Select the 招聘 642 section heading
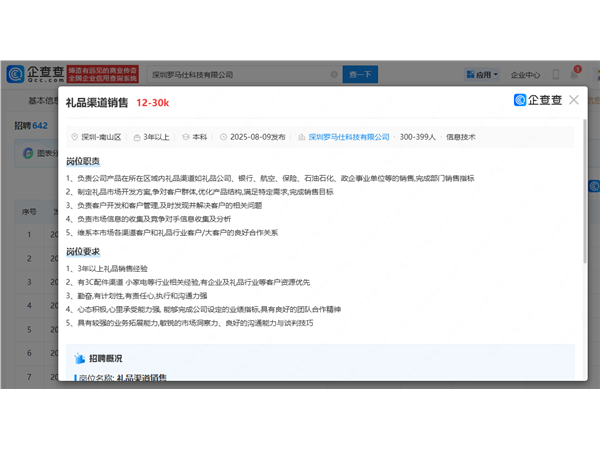The width and height of the screenshot is (600, 450). tap(31, 125)
